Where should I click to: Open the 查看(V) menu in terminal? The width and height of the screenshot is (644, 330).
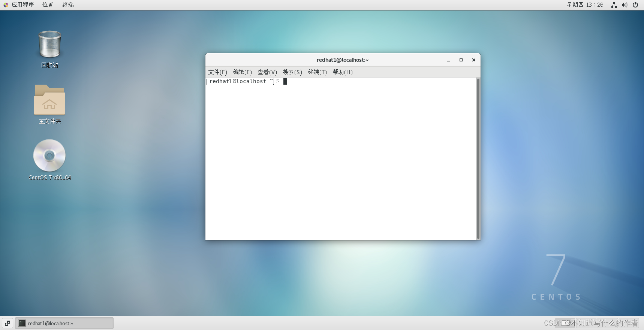pos(267,72)
